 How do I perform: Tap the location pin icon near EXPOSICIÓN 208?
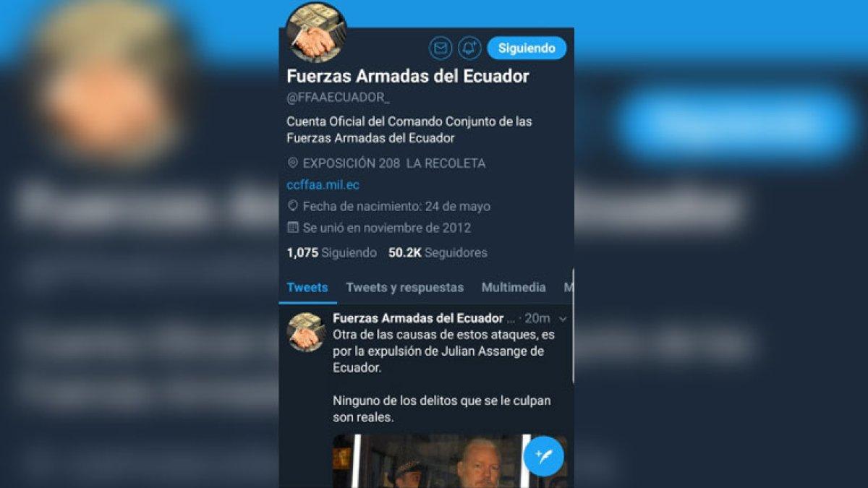[292, 163]
